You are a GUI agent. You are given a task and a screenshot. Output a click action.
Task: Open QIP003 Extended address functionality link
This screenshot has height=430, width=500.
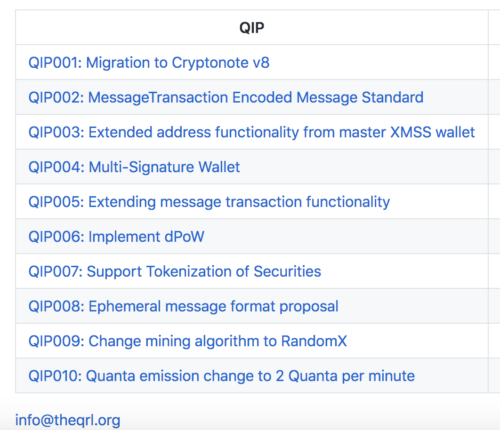251,132
